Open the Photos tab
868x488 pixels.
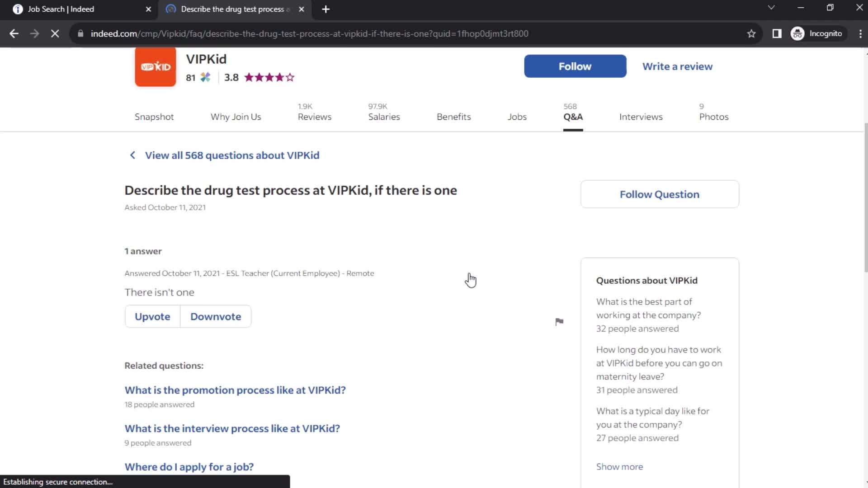coord(714,112)
